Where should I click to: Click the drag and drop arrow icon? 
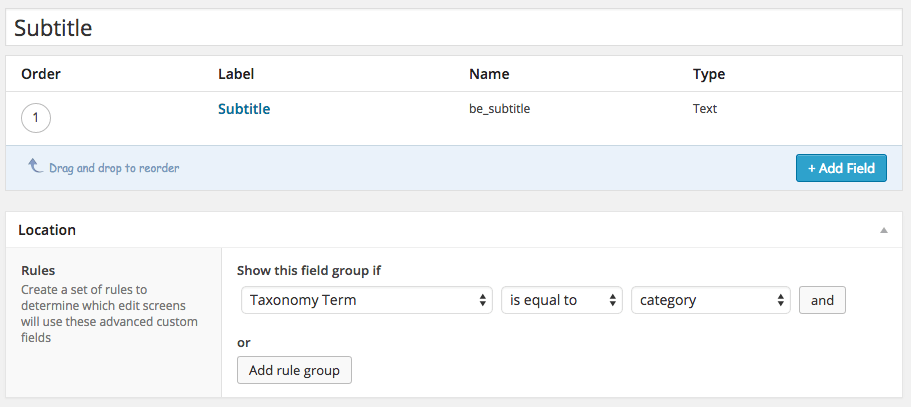tap(35, 167)
